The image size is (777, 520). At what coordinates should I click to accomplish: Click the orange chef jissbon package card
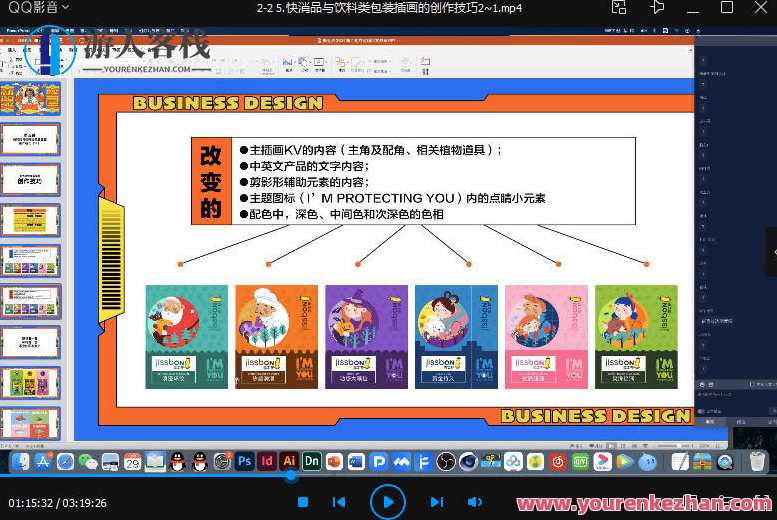point(277,337)
